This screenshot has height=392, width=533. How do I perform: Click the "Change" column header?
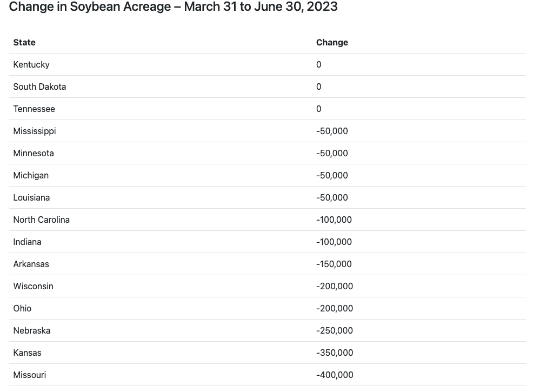(332, 42)
